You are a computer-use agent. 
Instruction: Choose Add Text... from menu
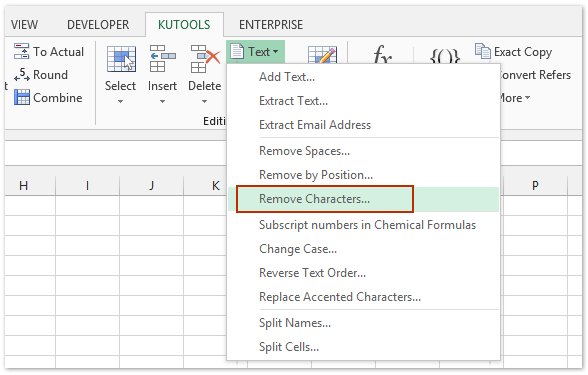coord(363,77)
